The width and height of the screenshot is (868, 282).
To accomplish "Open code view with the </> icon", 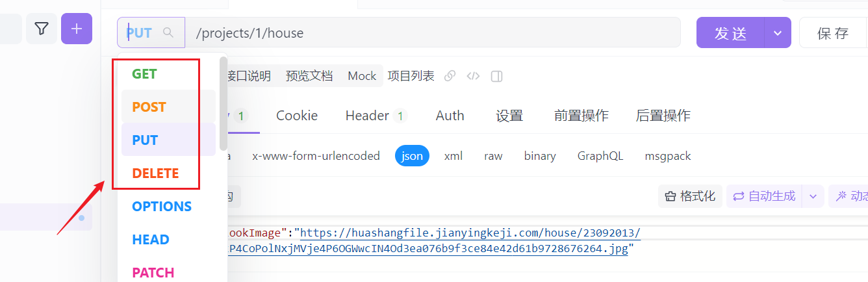I will [x=473, y=76].
